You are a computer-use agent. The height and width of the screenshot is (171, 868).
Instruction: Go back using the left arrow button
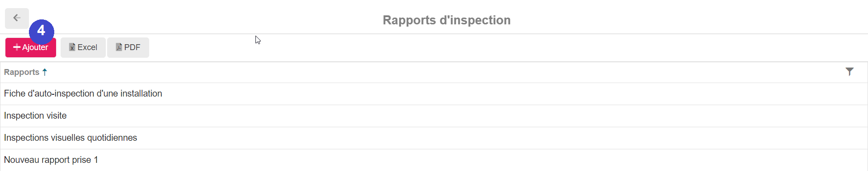(17, 18)
